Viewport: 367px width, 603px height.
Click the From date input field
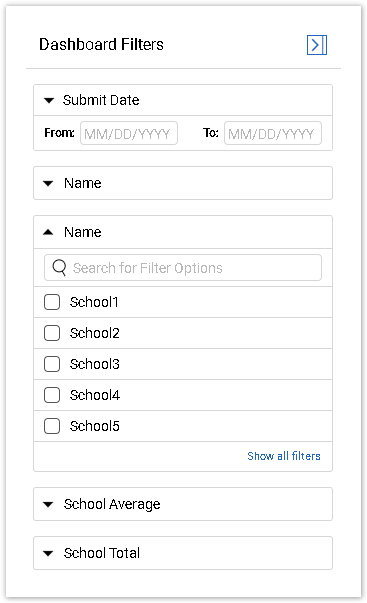129,133
